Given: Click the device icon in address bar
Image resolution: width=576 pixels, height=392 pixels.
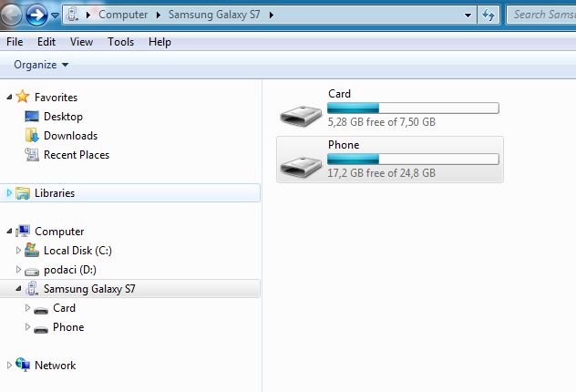Looking at the screenshot, I should pos(72,15).
